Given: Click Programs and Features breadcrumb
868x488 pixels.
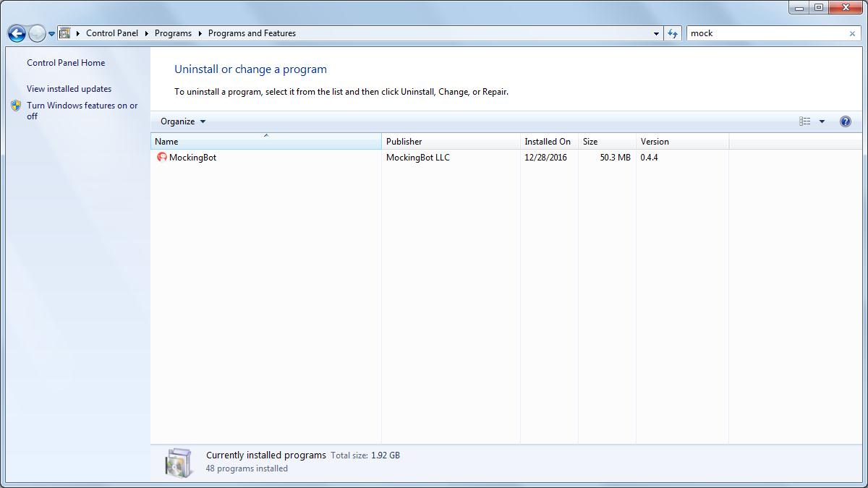Looking at the screenshot, I should tap(252, 33).
